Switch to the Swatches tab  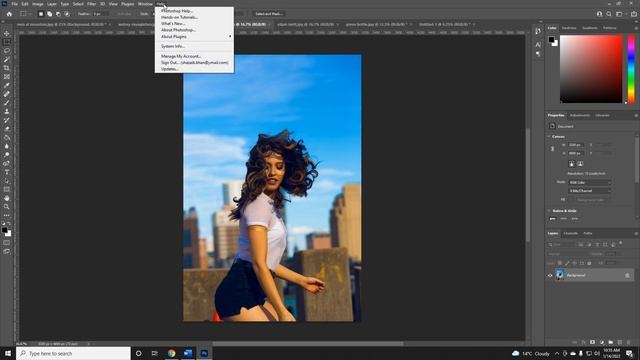[569, 28]
